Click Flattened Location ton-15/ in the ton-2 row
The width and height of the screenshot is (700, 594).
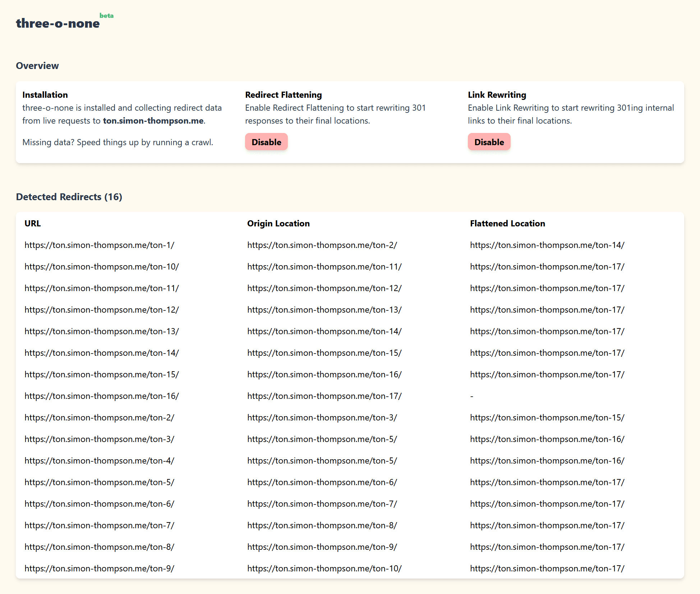tap(547, 418)
